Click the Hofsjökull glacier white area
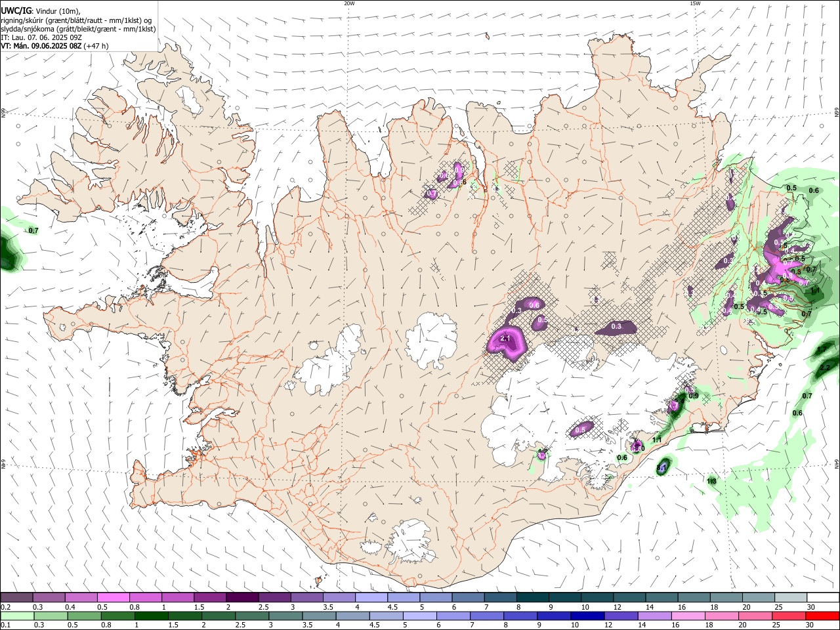The height and width of the screenshot is (630, 840). (431, 339)
